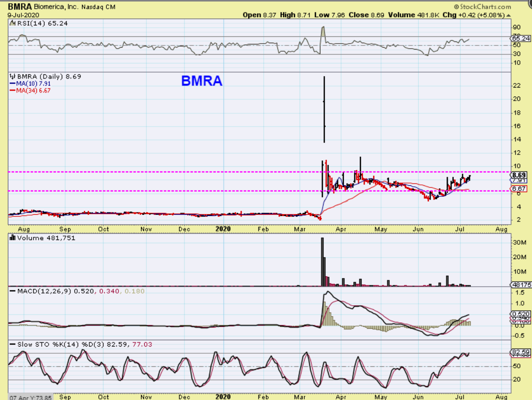The width and height of the screenshot is (532, 400).
Task: Click the 48175 volume axis tag
Action: pyautogui.click(x=521, y=284)
